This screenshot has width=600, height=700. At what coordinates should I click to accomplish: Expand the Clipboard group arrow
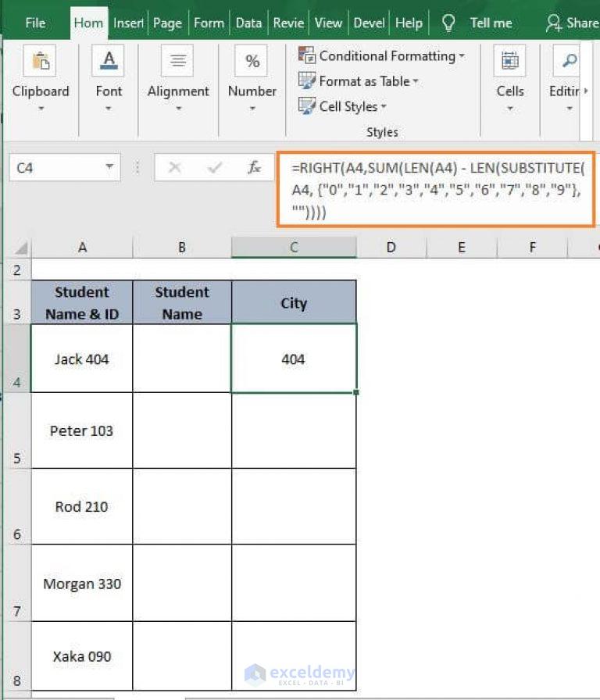click(x=41, y=108)
